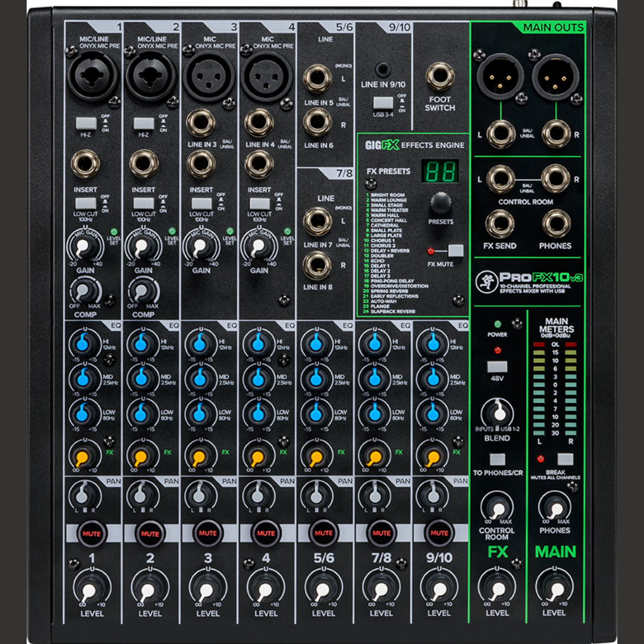The width and height of the screenshot is (644, 644).
Task: Toggle the 48V phantom power switch
Action: [497, 367]
